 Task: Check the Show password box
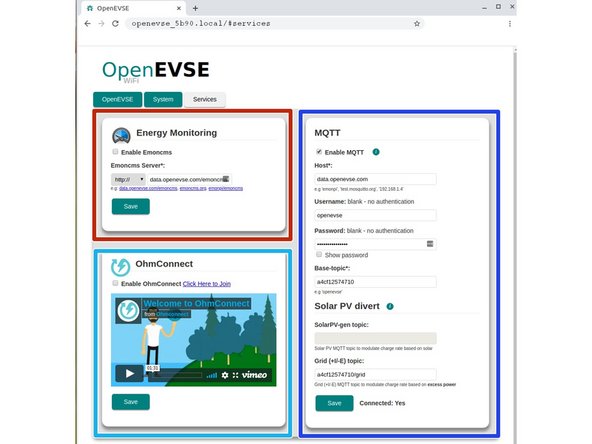pos(319,254)
